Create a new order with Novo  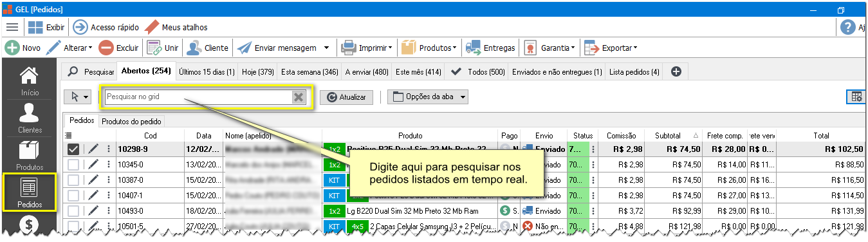[x=23, y=48]
